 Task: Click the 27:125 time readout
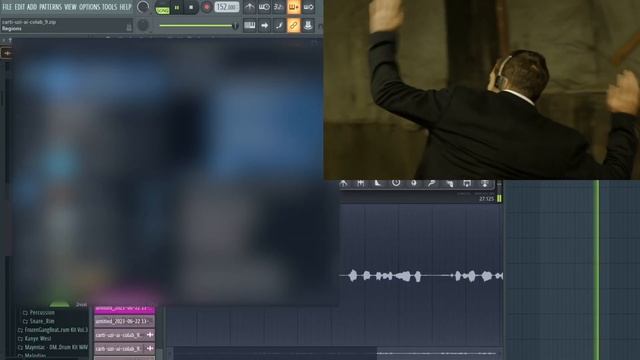pyautogui.click(x=486, y=199)
